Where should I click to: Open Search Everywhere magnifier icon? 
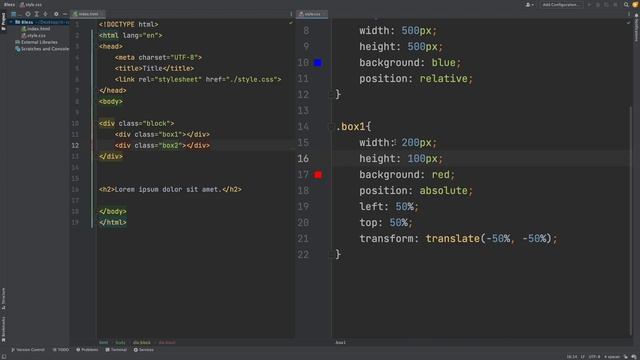tap(626, 4)
